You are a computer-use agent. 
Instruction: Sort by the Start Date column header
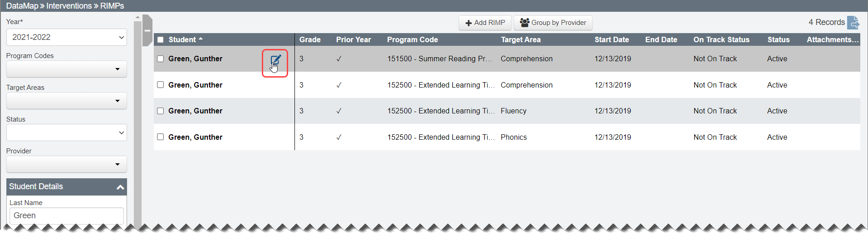(611, 40)
